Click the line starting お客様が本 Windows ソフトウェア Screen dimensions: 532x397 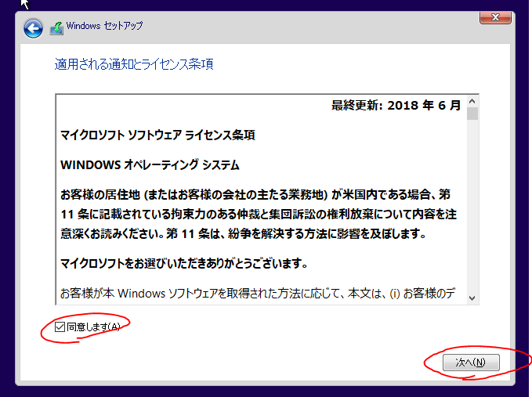258,294
